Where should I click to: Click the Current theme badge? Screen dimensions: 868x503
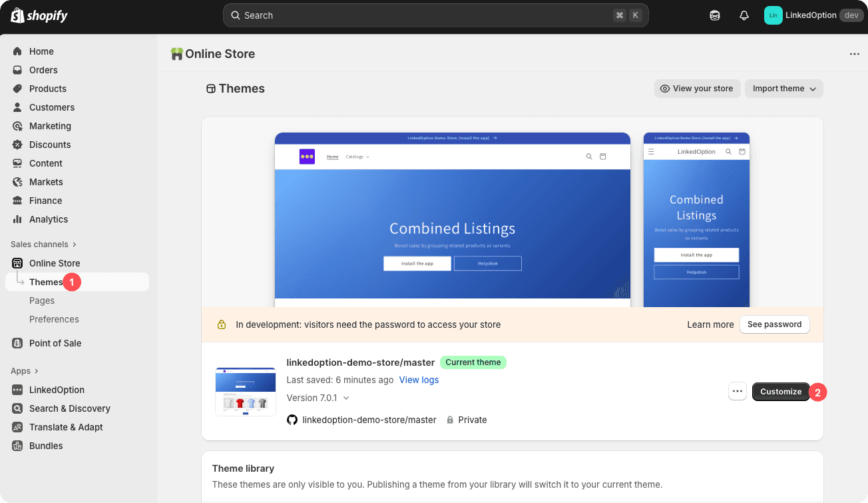point(473,362)
